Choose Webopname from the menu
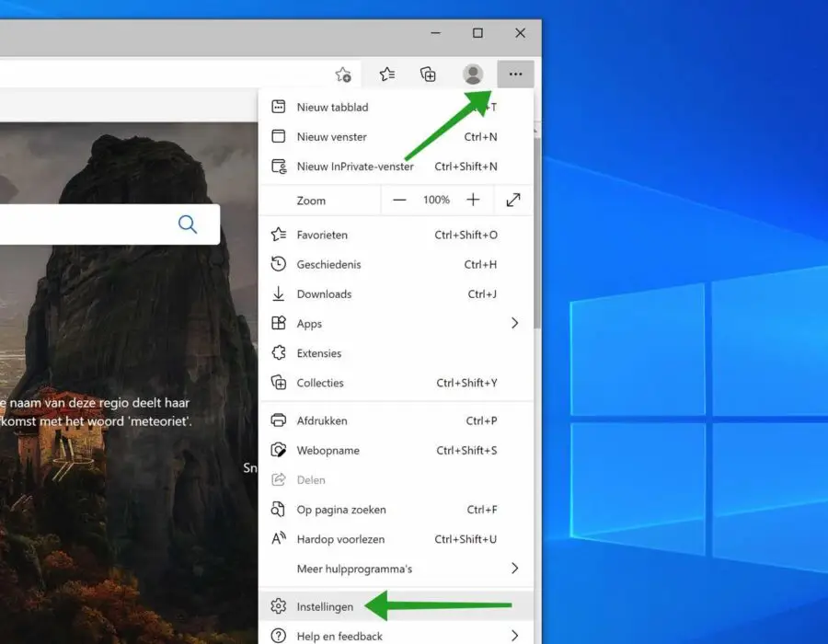Viewport: 828px width, 644px height. (396, 450)
